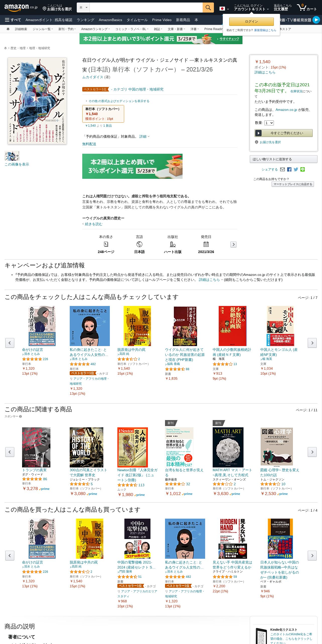Open the 数量 quantity dropdown
This screenshot has height=644, width=322.
[269, 123]
